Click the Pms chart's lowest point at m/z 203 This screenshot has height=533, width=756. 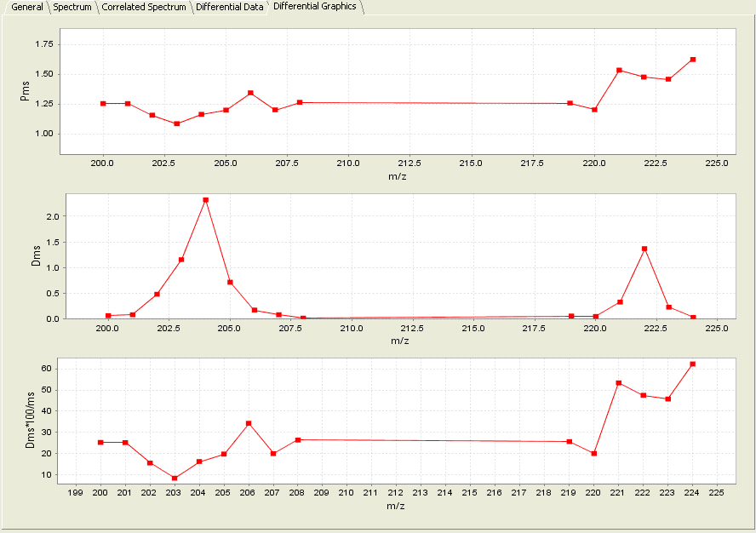[177, 123]
